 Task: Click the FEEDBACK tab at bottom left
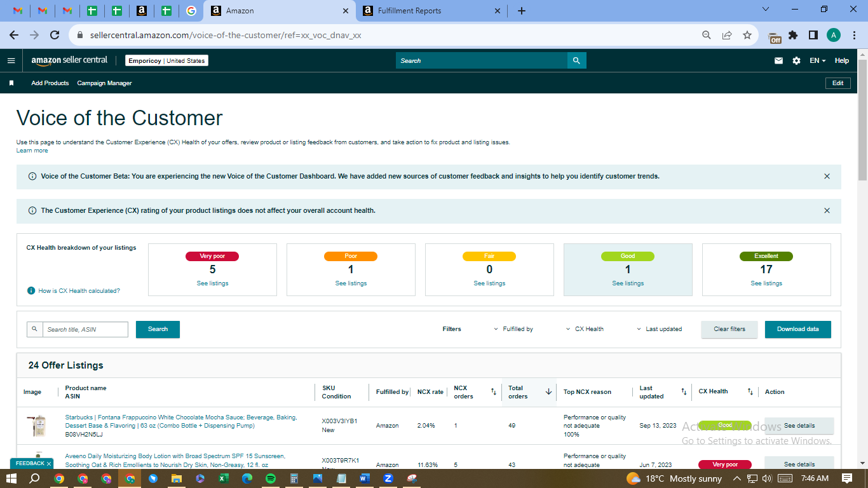32,463
